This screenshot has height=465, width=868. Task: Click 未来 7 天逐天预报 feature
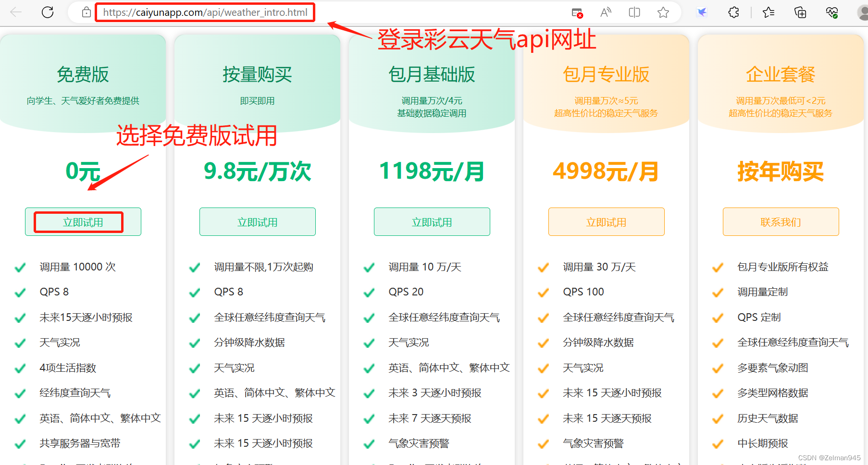[x=430, y=418]
